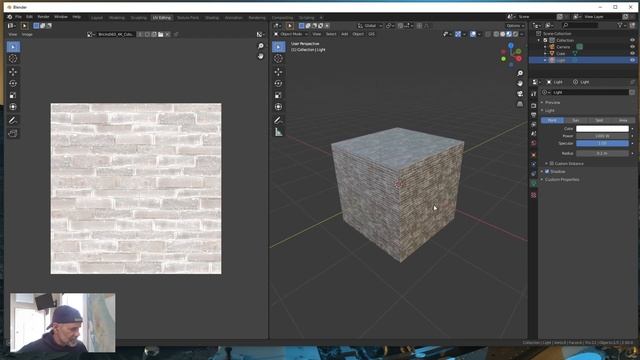640x360 pixels.
Task: Hide the Light object in outliner
Action: 632,60
